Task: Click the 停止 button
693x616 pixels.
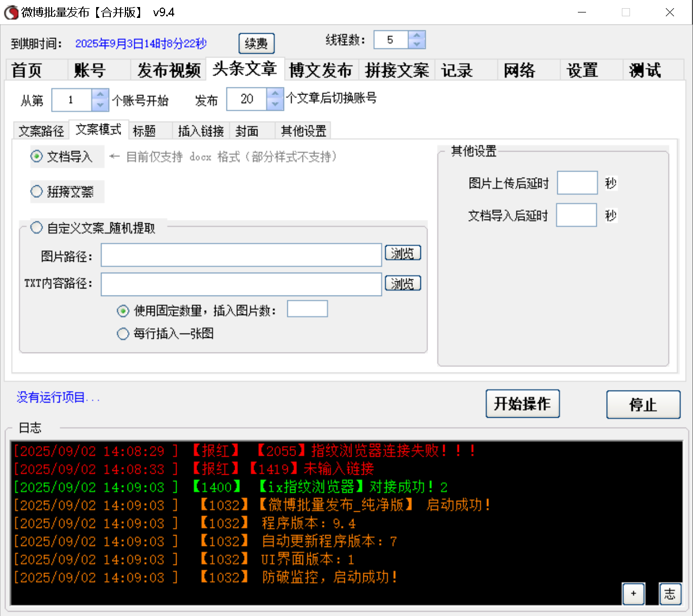Action: pyautogui.click(x=643, y=404)
